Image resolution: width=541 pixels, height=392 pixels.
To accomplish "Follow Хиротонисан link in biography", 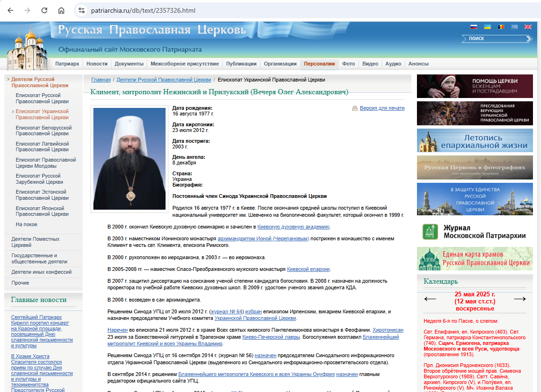I will (x=388, y=330).
